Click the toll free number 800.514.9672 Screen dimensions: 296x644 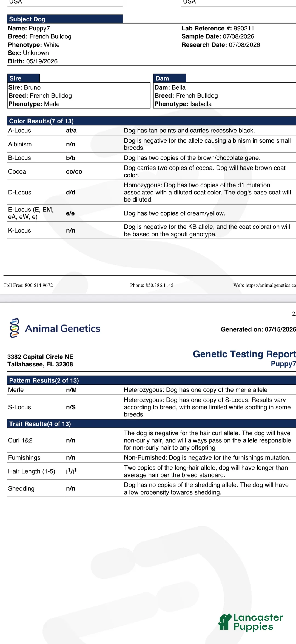pyautogui.click(x=39, y=285)
